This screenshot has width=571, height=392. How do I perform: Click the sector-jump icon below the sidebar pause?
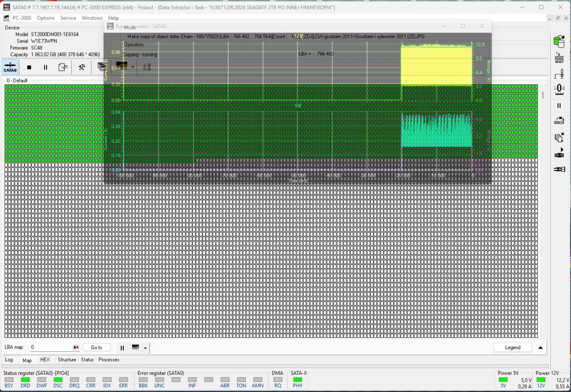[x=559, y=120]
